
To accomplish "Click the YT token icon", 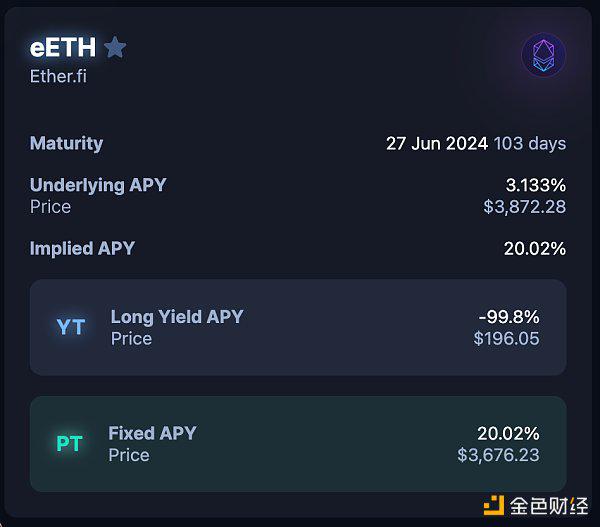I will pos(70,327).
